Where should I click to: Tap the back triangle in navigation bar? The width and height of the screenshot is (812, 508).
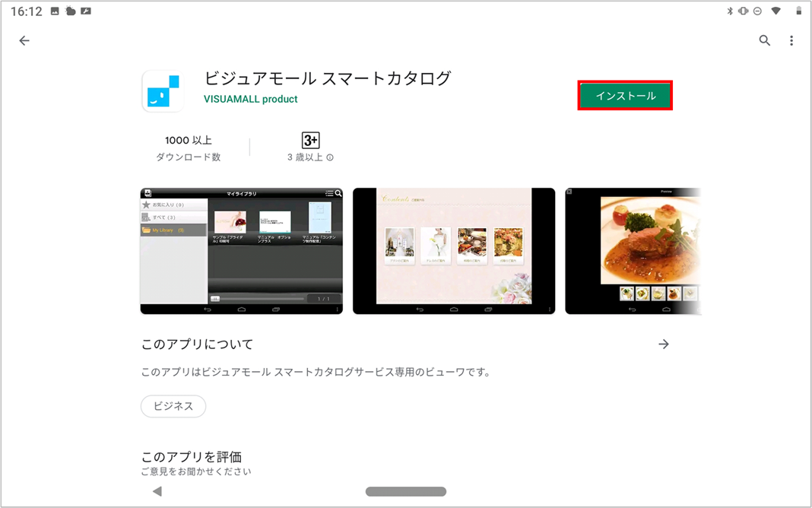point(157,491)
